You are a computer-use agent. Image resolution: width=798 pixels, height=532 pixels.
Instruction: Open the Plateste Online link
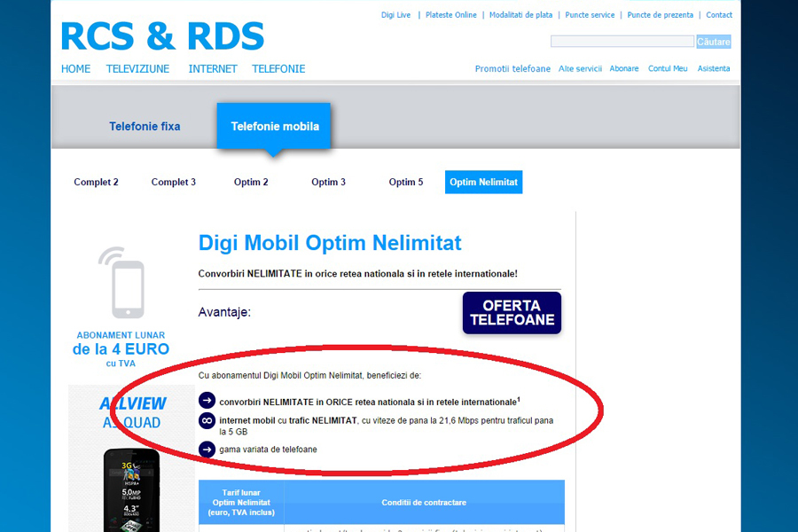tap(451, 15)
